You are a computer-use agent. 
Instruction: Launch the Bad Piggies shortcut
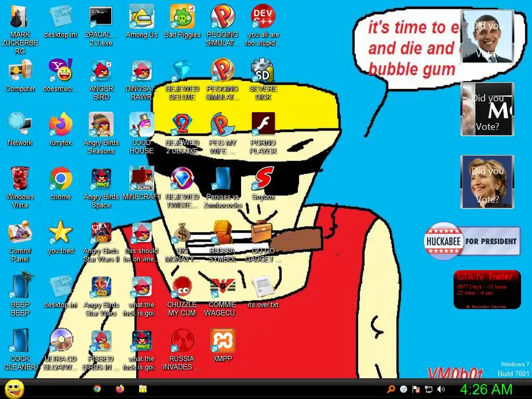click(182, 17)
